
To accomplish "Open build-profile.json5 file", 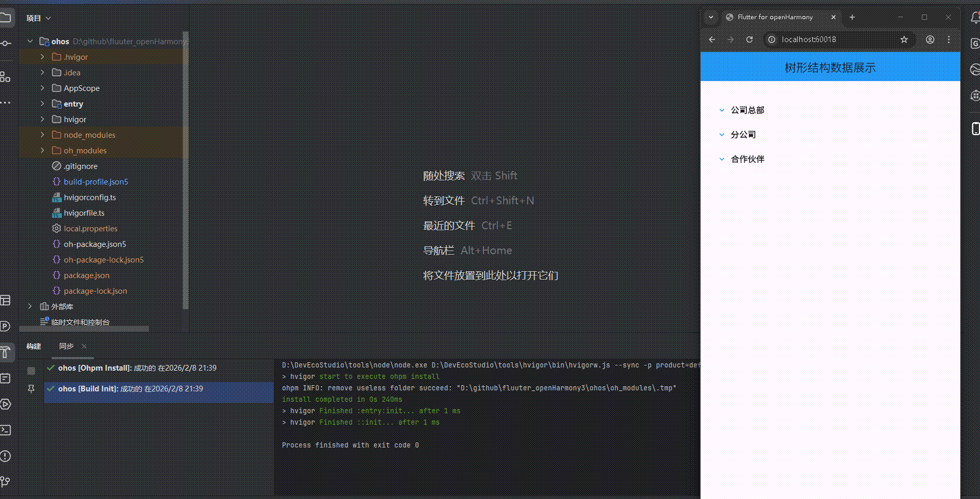I will (96, 181).
